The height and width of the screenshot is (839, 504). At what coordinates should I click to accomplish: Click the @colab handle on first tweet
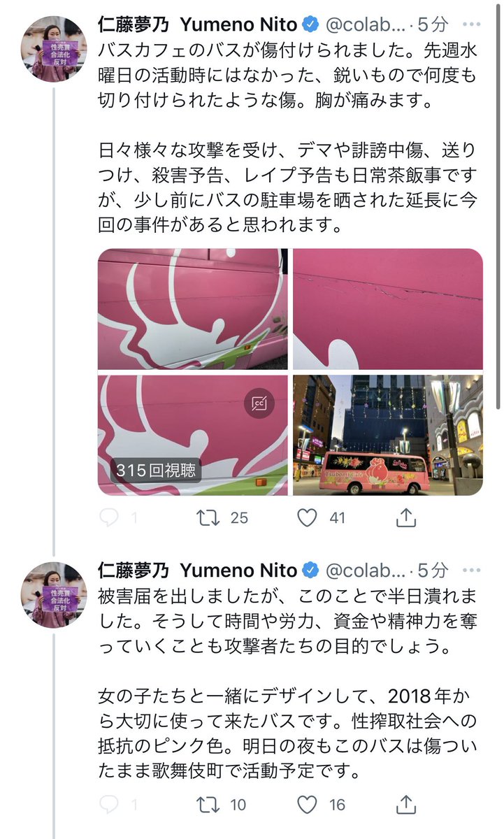(x=365, y=25)
